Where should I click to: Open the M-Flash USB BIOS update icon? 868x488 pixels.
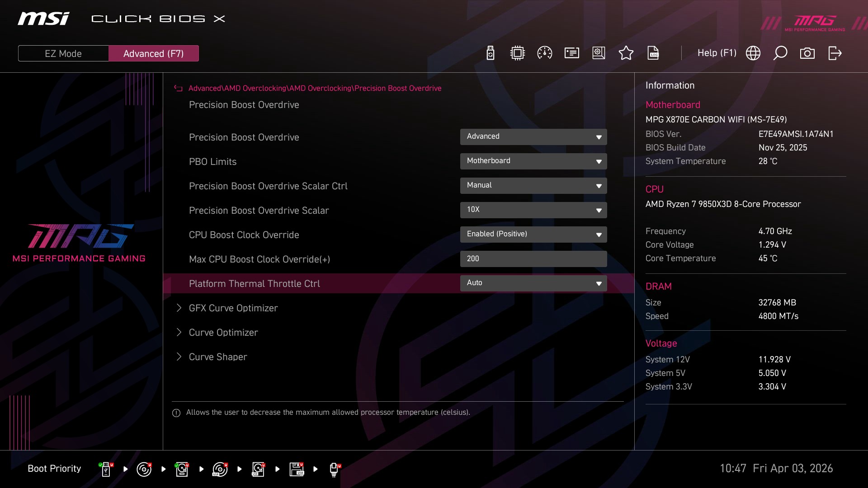click(x=491, y=53)
